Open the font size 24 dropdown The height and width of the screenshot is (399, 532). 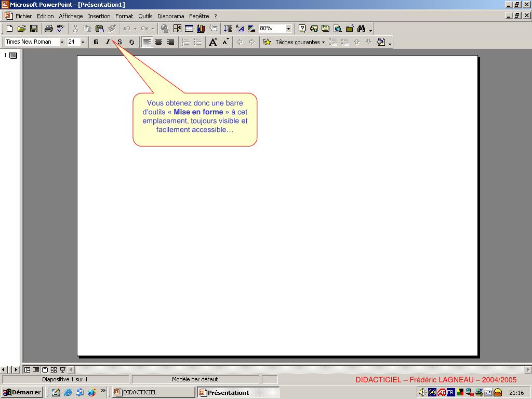(x=83, y=42)
